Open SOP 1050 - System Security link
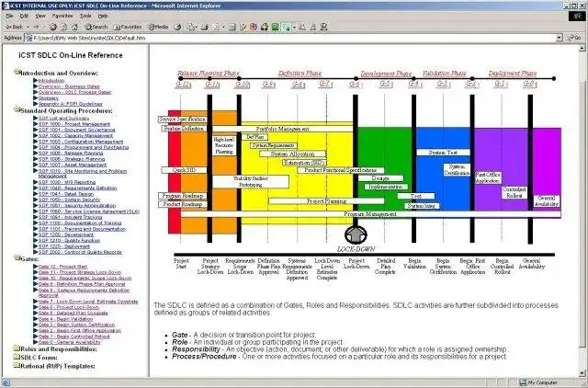This screenshot has width=588, height=388. coord(70,200)
